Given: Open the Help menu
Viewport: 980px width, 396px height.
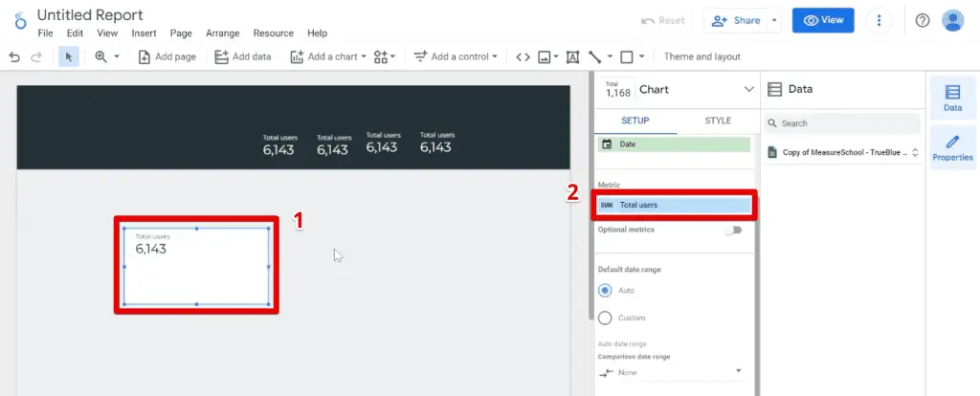Looking at the screenshot, I should coord(317,33).
